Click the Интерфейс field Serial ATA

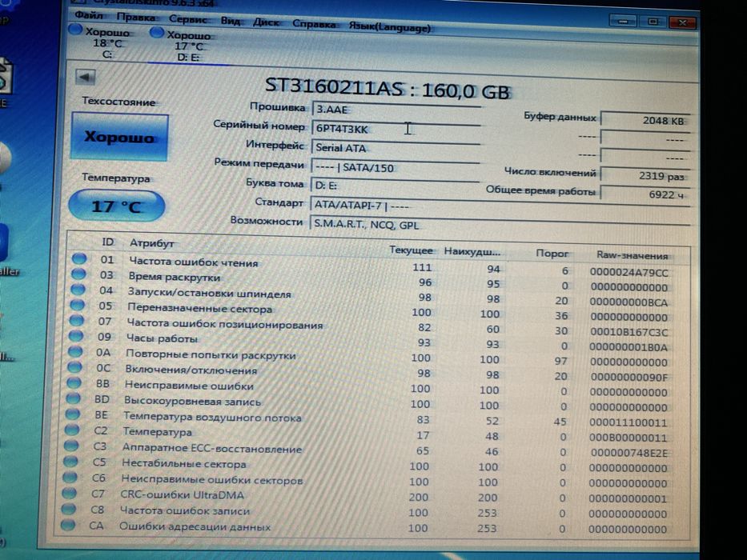point(396,148)
